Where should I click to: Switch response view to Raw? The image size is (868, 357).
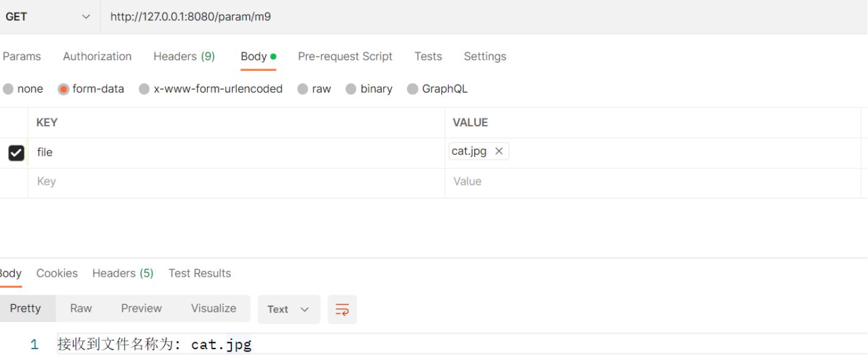[81, 309]
